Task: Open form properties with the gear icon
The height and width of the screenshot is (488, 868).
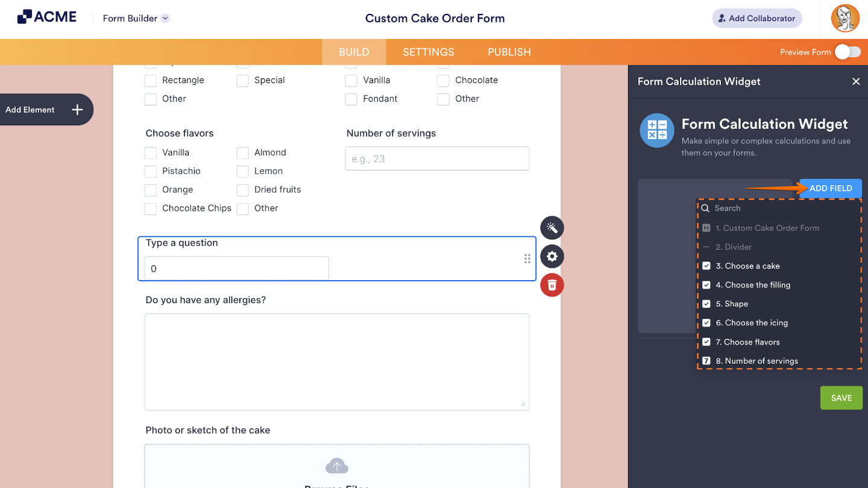Action: tap(552, 256)
